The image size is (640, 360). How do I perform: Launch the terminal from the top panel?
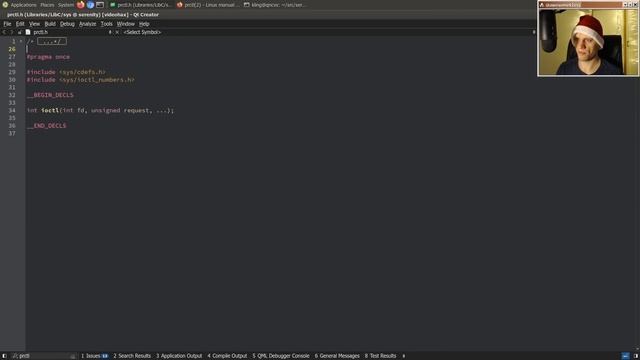pos(100,5)
